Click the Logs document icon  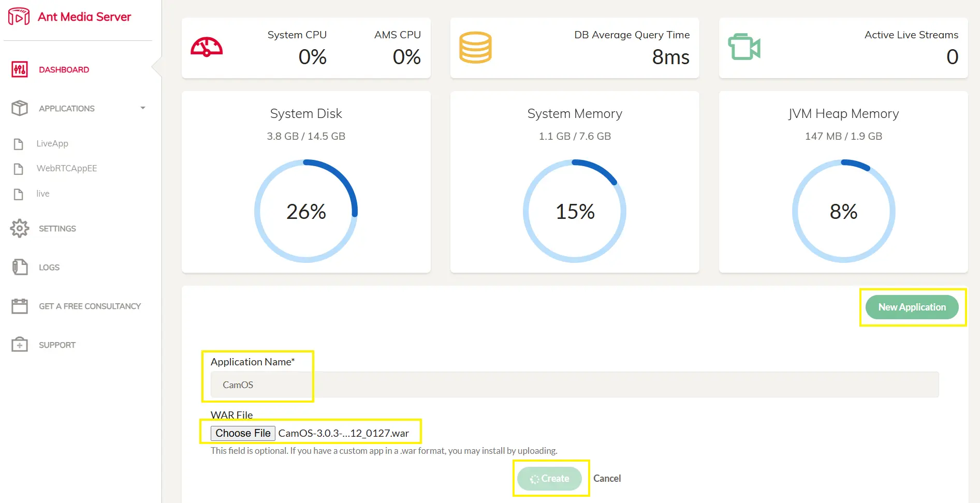(x=20, y=267)
